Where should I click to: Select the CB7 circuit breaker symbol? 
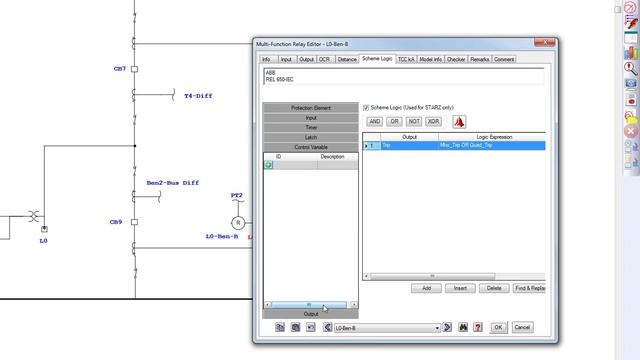(134, 69)
